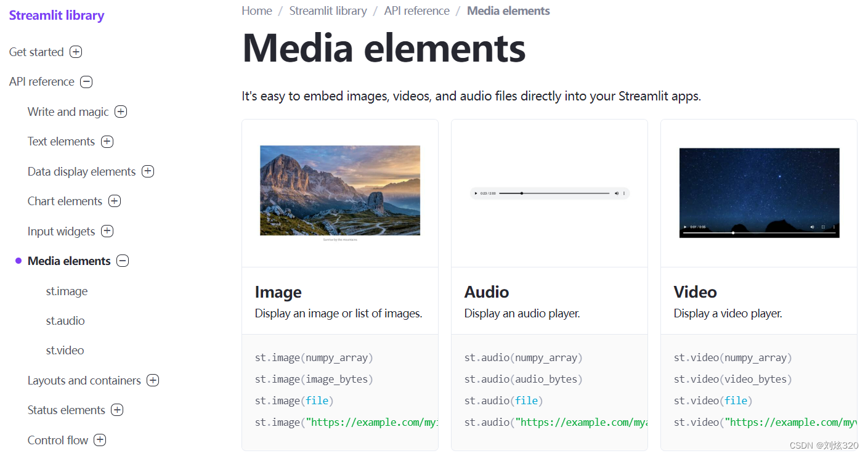Open the Image card title

point(278,291)
